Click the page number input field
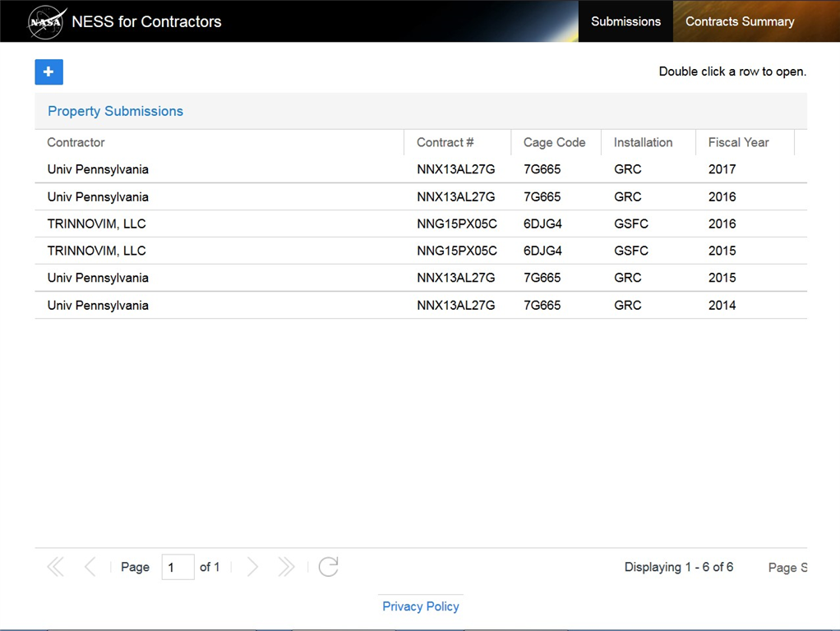Viewport: 840px width, 631px height. [x=178, y=567]
